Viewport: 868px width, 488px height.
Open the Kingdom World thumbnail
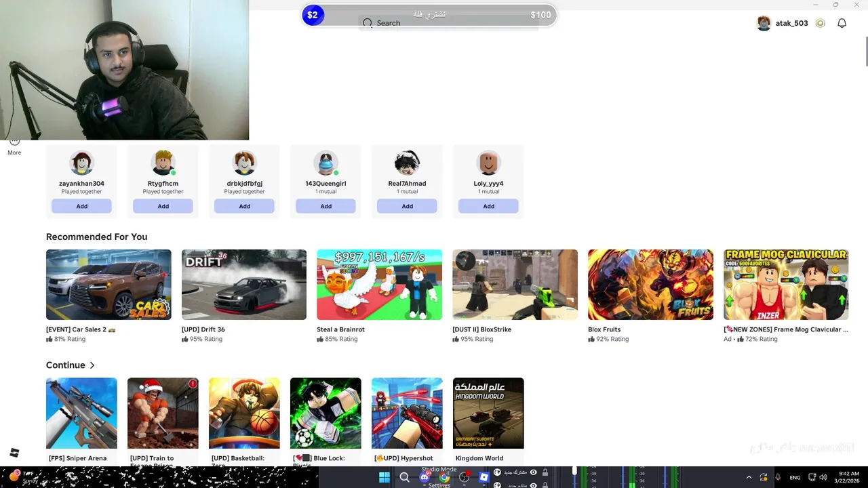tap(488, 413)
